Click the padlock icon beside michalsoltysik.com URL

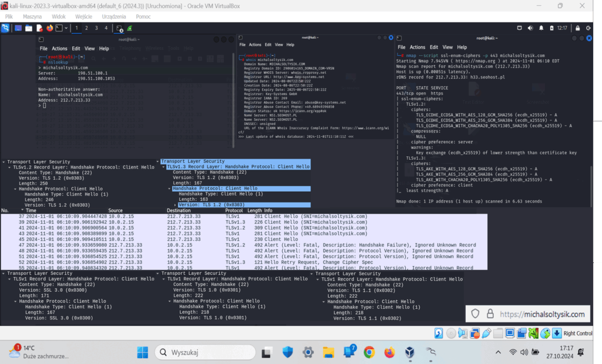490,314
